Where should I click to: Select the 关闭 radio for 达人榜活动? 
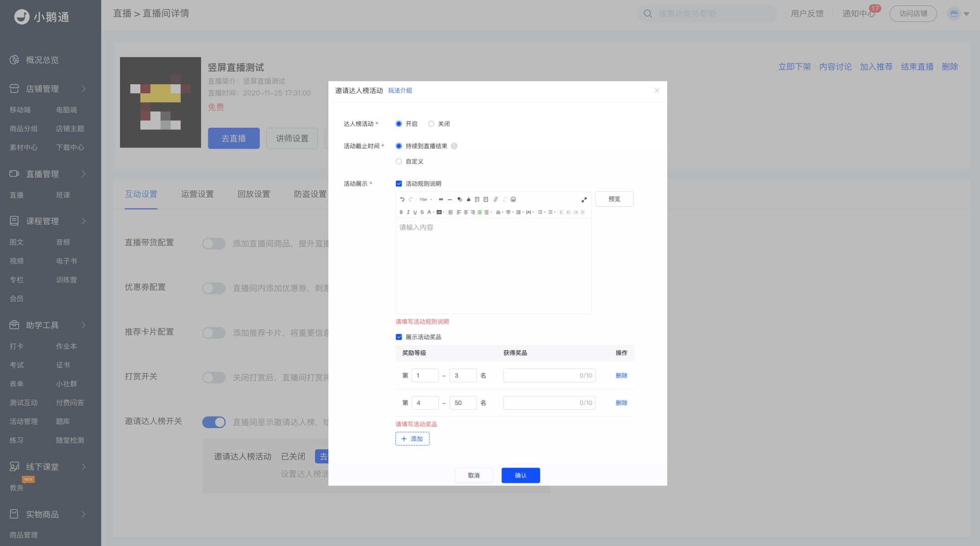(431, 124)
